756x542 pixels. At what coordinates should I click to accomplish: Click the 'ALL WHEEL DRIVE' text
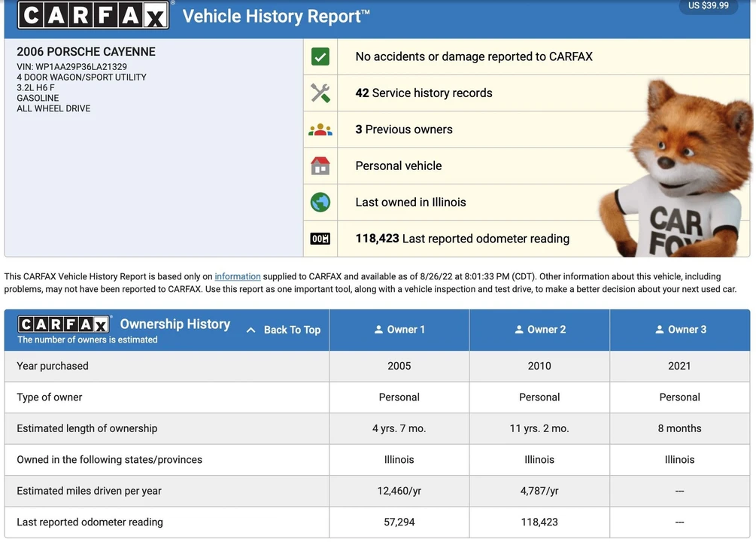pos(53,108)
